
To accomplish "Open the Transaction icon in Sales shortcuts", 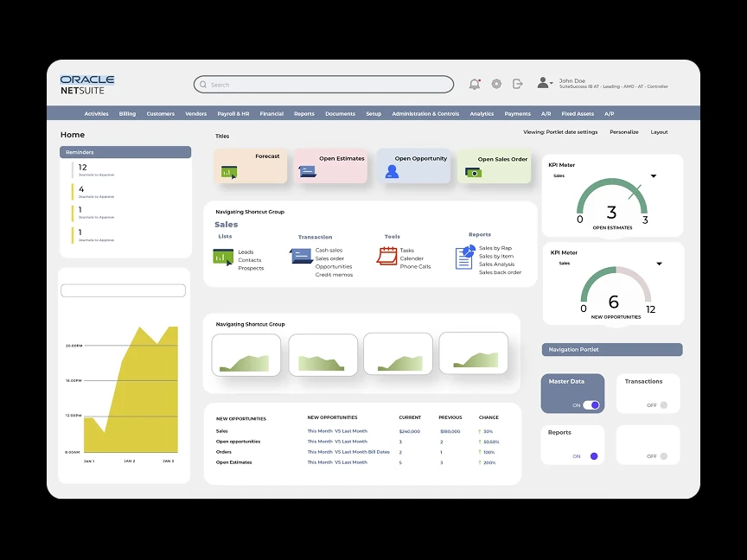I will coord(301,257).
